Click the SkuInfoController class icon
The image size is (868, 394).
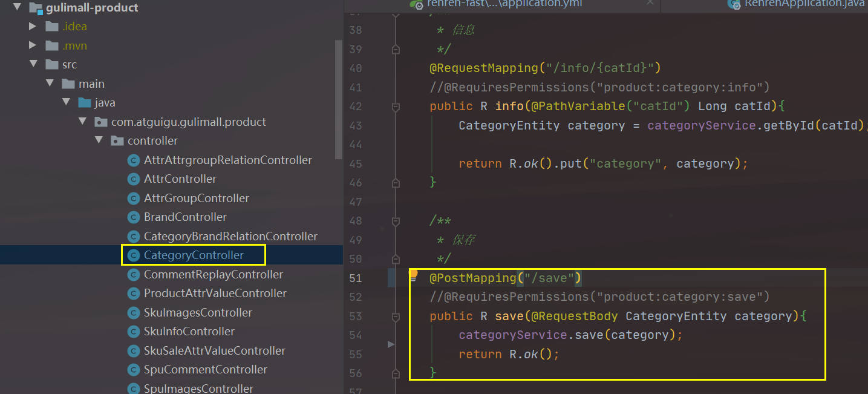pyautogui.click(x=134, y=332)
